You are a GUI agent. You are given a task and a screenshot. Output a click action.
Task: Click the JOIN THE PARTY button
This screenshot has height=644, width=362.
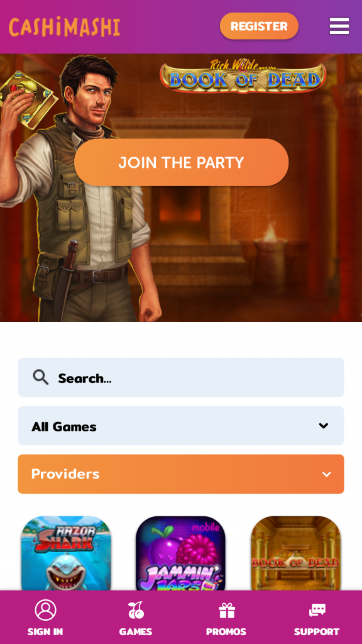tap(182, 162)
